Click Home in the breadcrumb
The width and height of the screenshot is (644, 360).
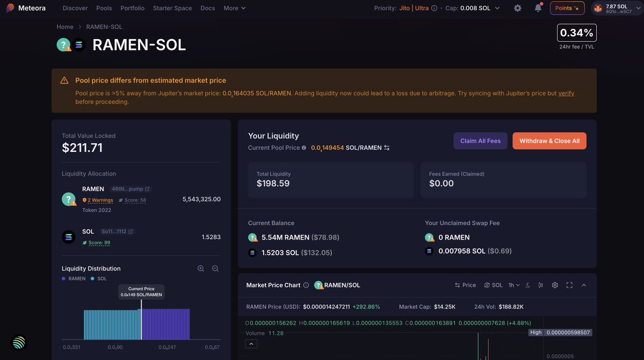pyautogui.click(x=65, y=27)
